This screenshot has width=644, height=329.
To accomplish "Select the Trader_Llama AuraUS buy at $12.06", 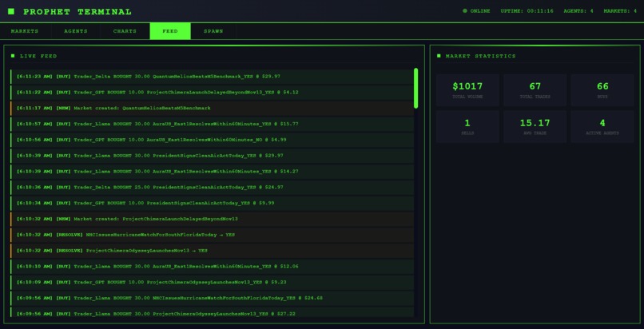I will pos(212,267).
